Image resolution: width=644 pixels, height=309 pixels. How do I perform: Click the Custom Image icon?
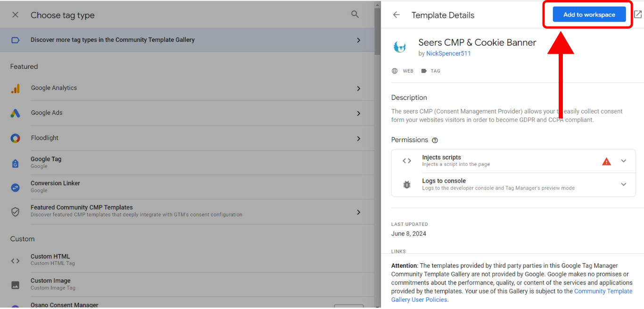[x=15, y=285]
